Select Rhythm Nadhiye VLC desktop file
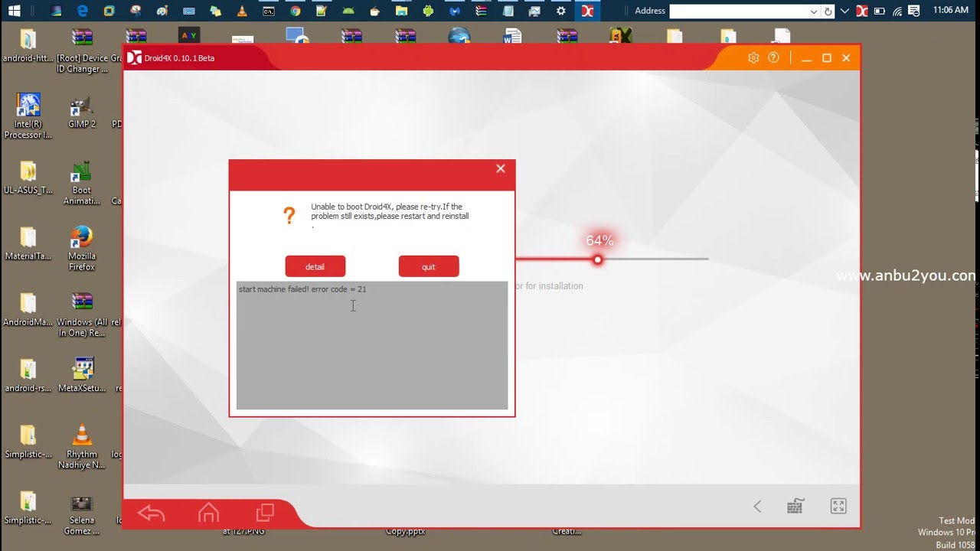This screenshot has width=980, height=551. pos(82,447)
